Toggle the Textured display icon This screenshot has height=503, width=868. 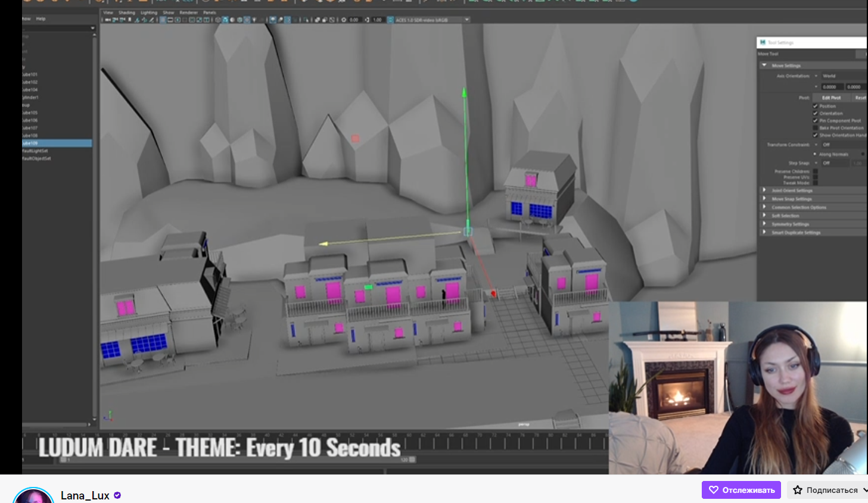pos(247,20)
